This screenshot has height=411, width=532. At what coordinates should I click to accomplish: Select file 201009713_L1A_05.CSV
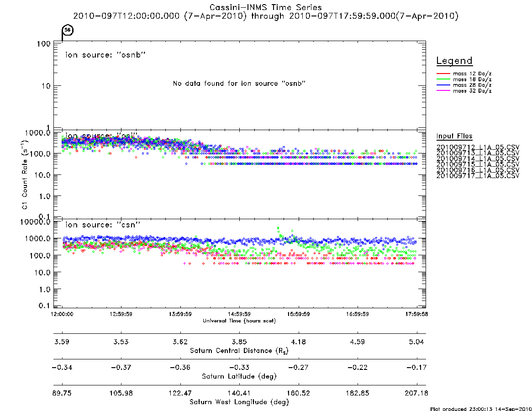(478, 153)
